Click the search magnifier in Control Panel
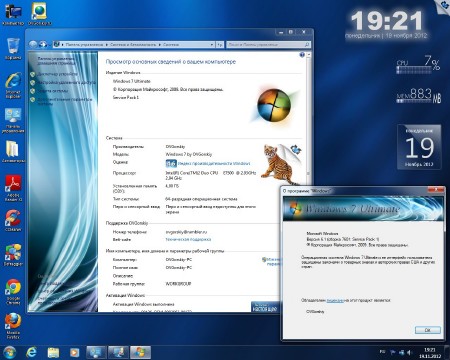 307,44
